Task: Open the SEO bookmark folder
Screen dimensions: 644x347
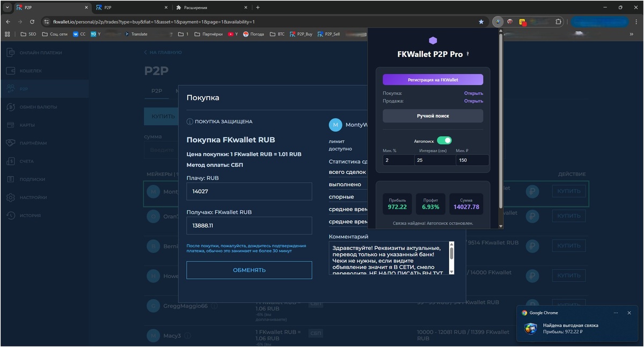Action: pyautogui.click(x=28, y=34)
